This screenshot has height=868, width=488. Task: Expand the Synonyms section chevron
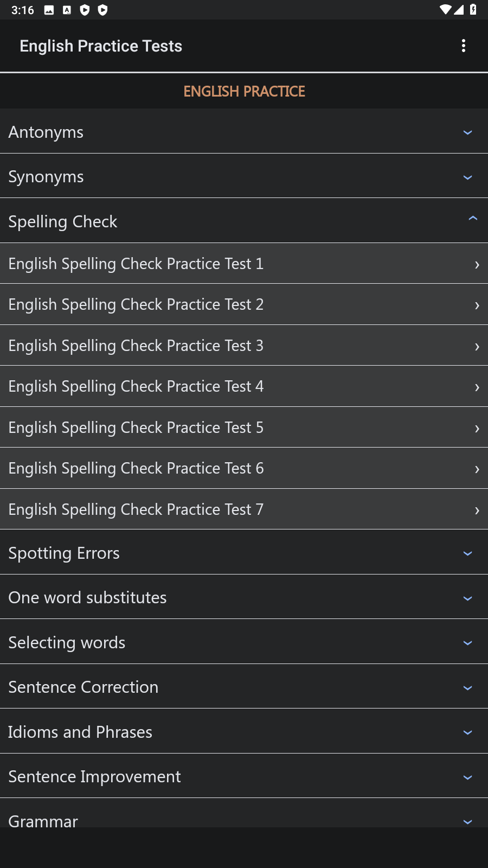click(x=467, y=177)
